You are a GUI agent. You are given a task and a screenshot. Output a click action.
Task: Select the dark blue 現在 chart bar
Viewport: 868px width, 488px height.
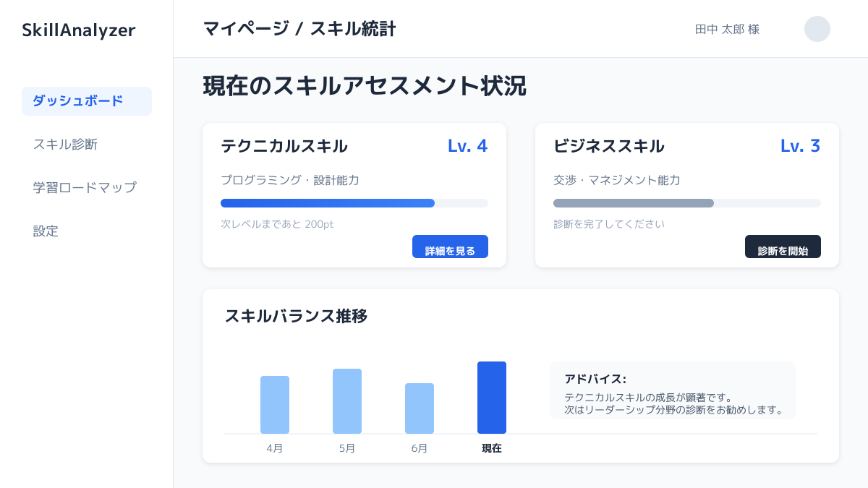(492, 398)
